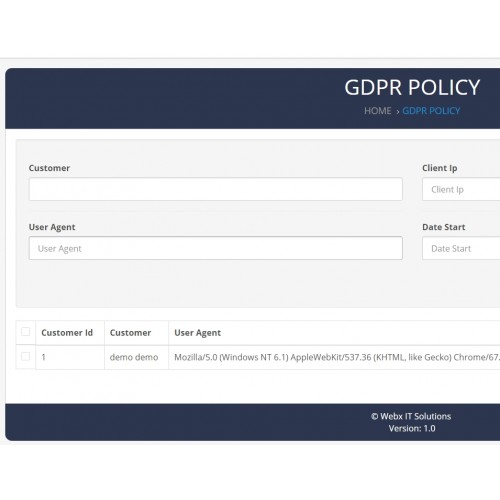The image size is (500, 500).
Task: Click the Date Start field label
Action: pos(444,227)
